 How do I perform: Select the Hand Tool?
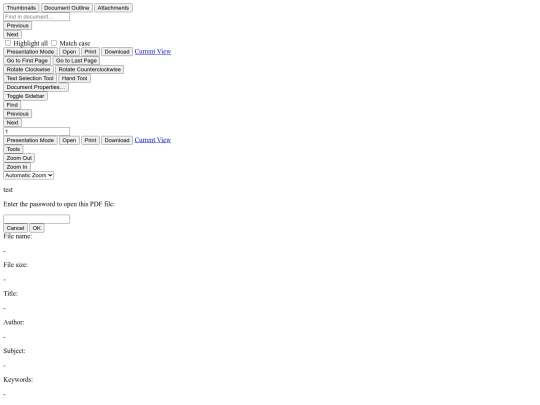74,78
